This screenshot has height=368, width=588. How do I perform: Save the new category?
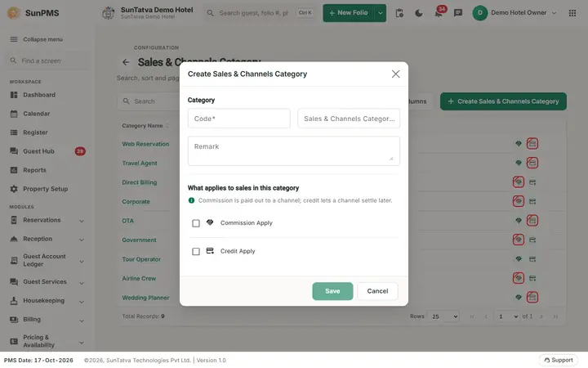click(332, 291)
